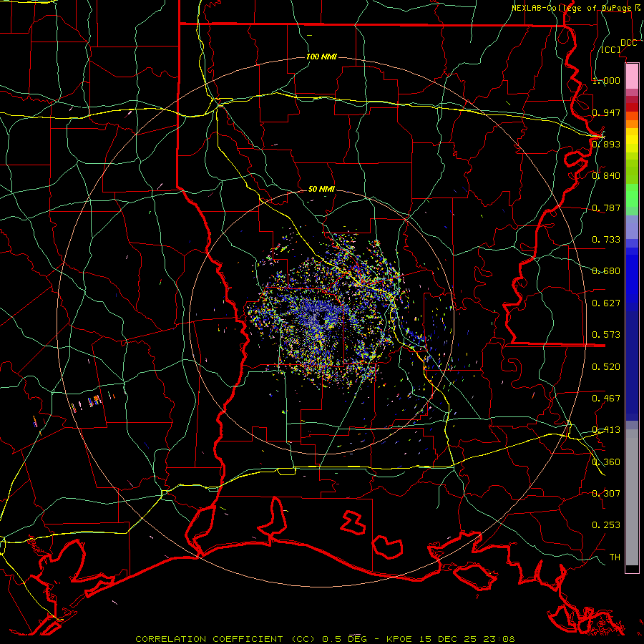Click the DCC label above the color scale
The width and height of the screenshot is (644, 644).
[629, 43]
